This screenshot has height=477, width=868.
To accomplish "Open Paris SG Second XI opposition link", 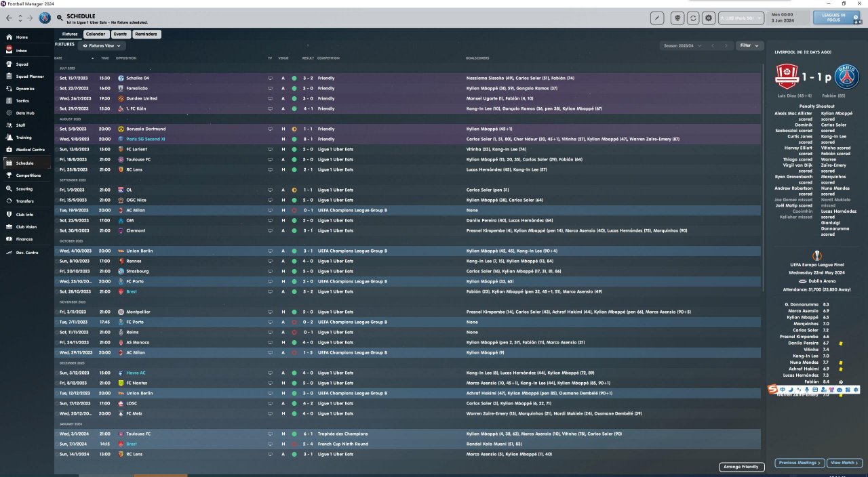I will [146, 139].
